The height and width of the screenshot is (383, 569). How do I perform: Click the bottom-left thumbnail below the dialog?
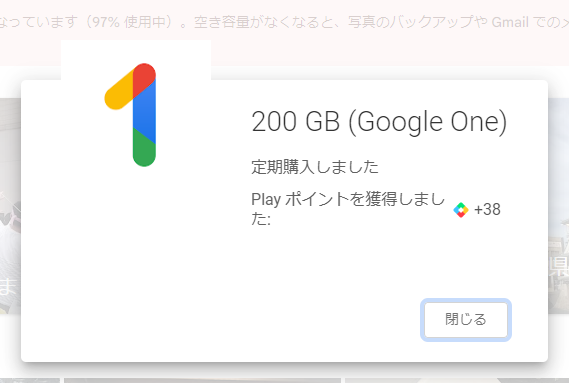pyautogui.click(x=30, y=380)
